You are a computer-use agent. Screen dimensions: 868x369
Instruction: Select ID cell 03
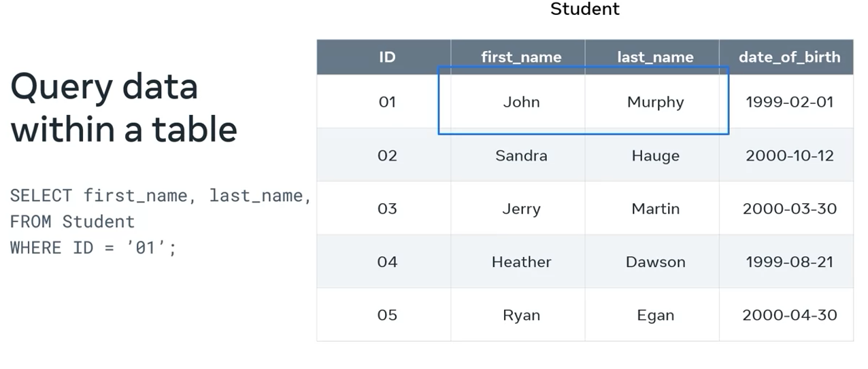click(x=386, y=208)
